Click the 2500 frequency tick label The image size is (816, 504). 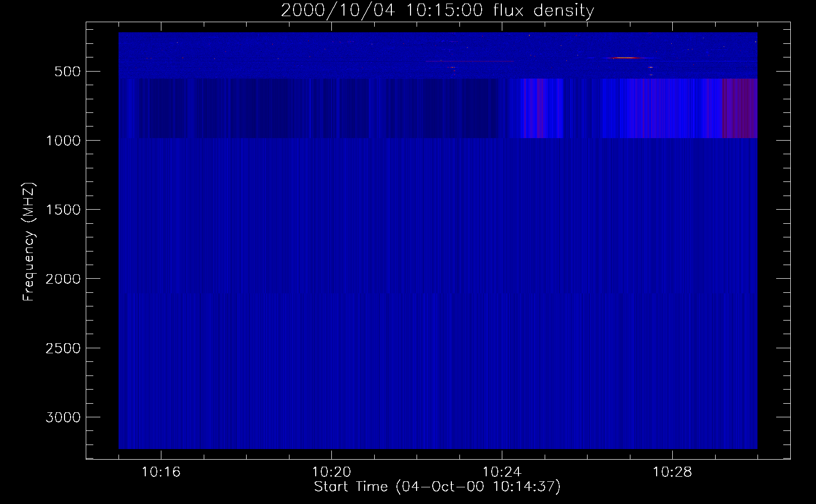pos(63,348)
